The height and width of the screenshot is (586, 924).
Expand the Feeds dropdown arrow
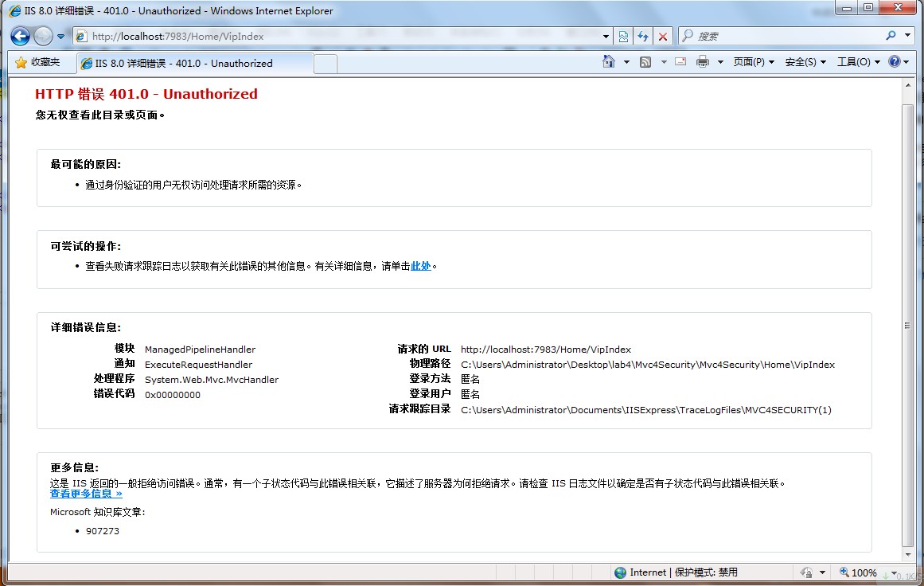[x=664, y=62]
